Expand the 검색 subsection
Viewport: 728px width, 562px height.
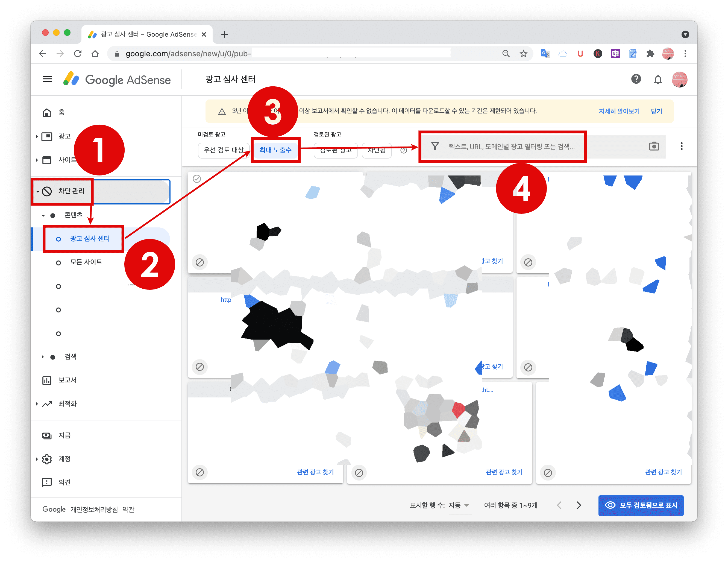pyautogui.click(x=43, y=357)
